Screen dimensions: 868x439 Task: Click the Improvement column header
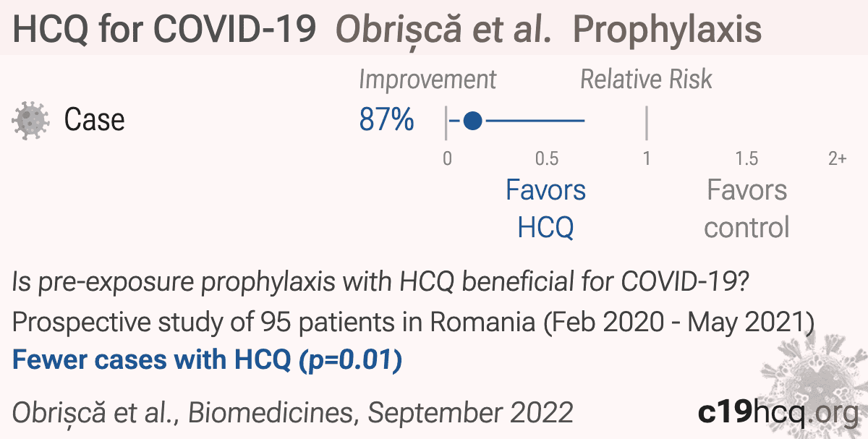(427, 80)
